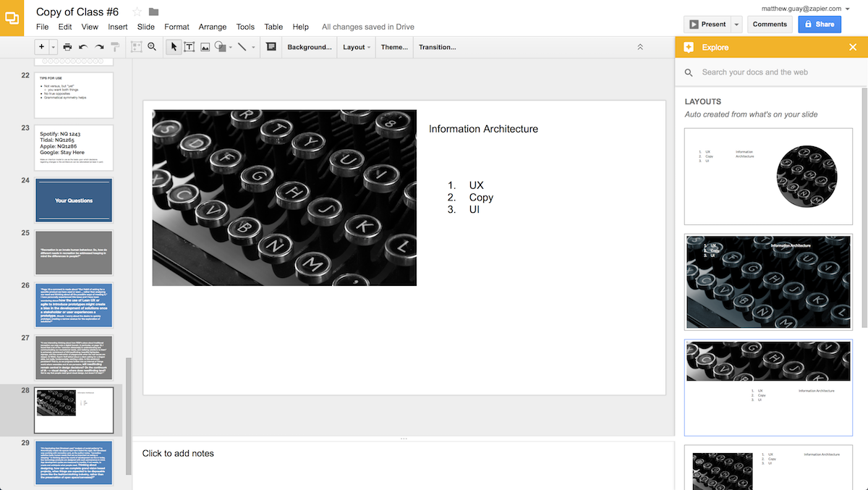This screenshot has height=490, width=868.
Task: Star the Copy of Class #6 presentation
Action: (137, 12)
